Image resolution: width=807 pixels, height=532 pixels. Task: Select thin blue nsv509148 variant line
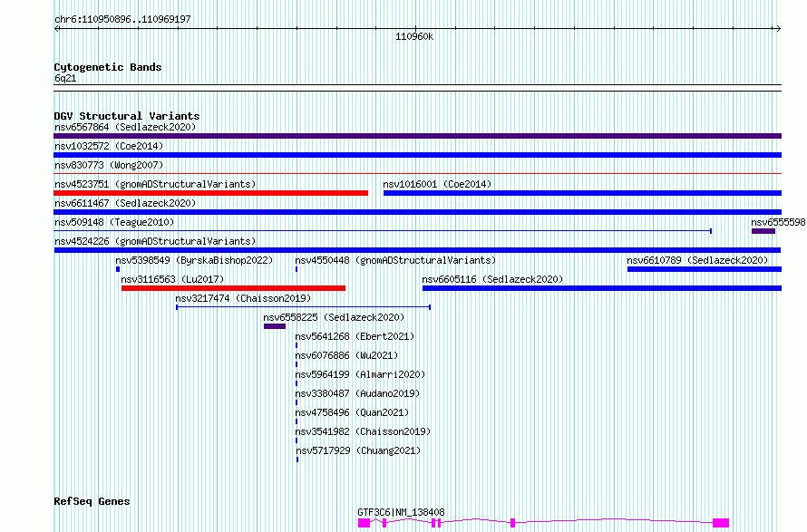383,231
